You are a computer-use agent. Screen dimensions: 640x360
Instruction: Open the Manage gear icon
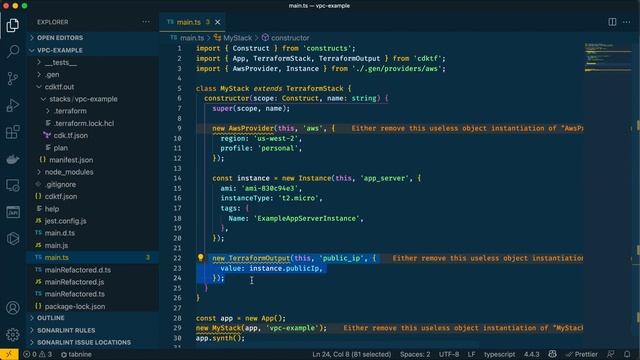[13, 335]
